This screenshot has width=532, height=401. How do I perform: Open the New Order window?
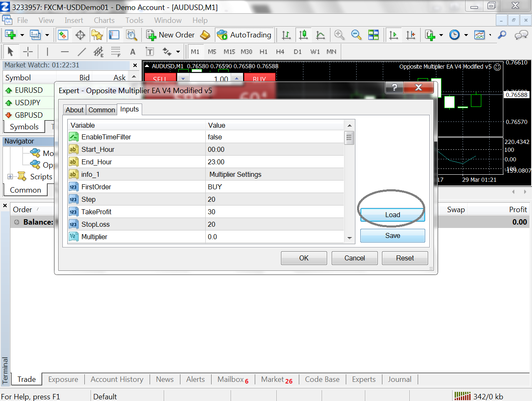[x=170, y=35]
